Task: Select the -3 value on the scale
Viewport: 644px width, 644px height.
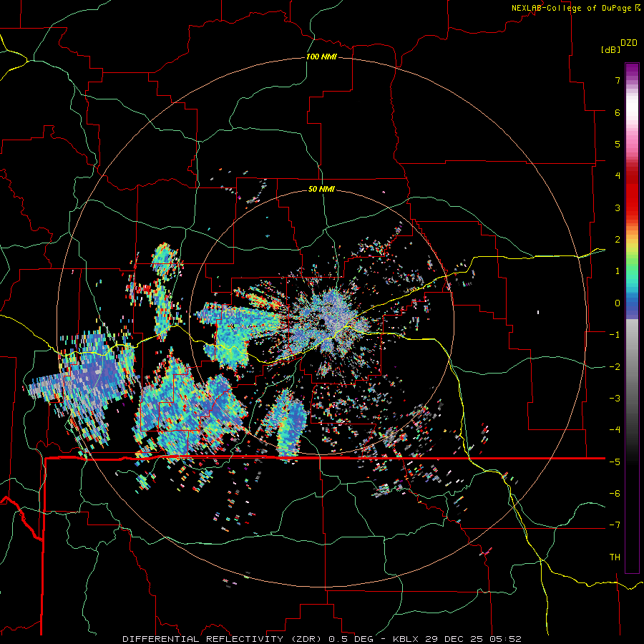Action: pyautogui.click(x=615, y=399)
